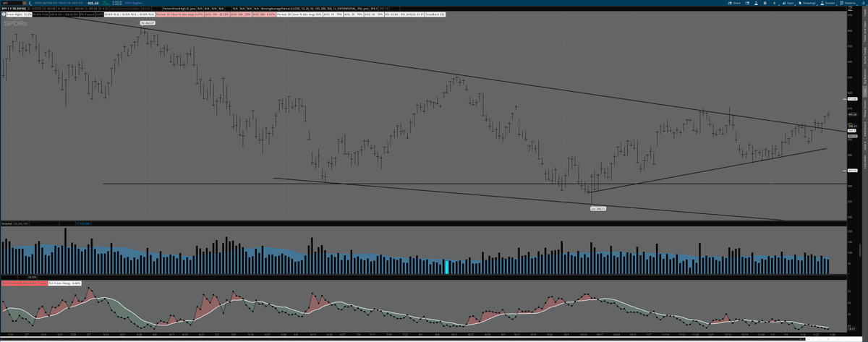Select 'Period: 20 Close % Abv Avgs 65%' label
This screenshot has width=868, height=342.
click(x=299, y=14)
